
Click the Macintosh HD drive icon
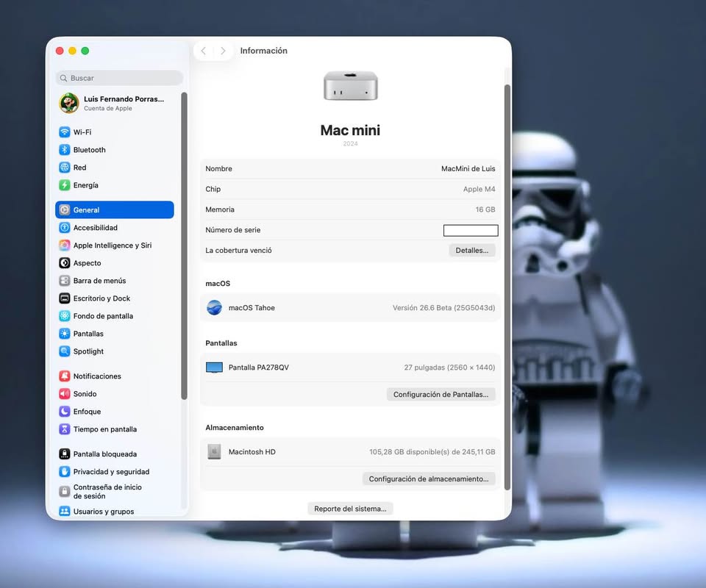click(214, 452)
